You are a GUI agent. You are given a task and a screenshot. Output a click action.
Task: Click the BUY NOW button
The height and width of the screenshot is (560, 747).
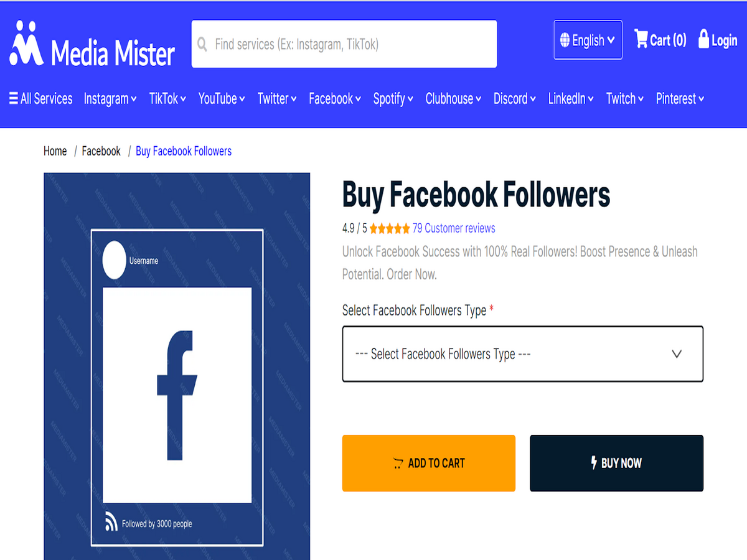(616, 463)
